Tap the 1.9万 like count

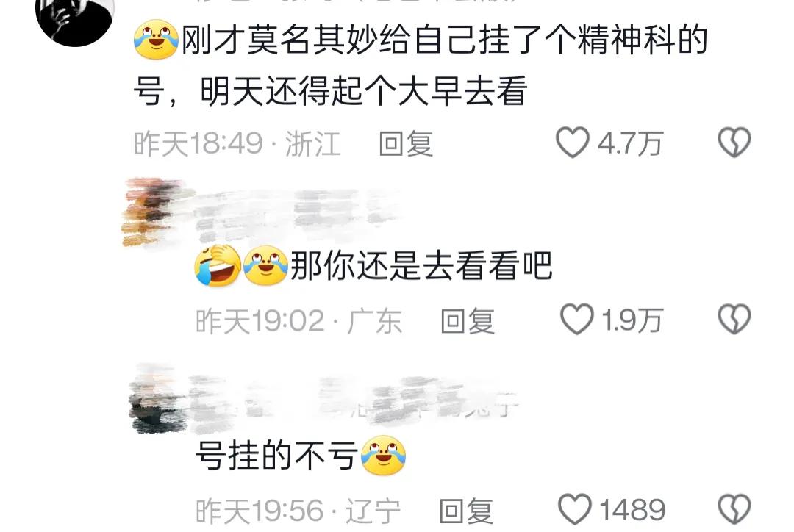pyautogui.click(x=632, y=320)
